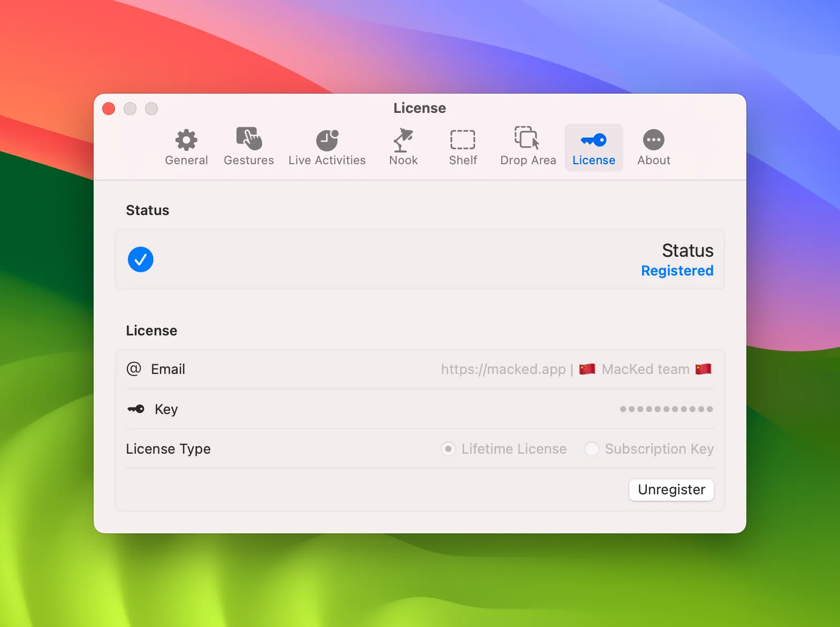This screenshot has height=627, width=840.
Task: Open the Shelf dashed rectangle icon
Action: point(463,140)
